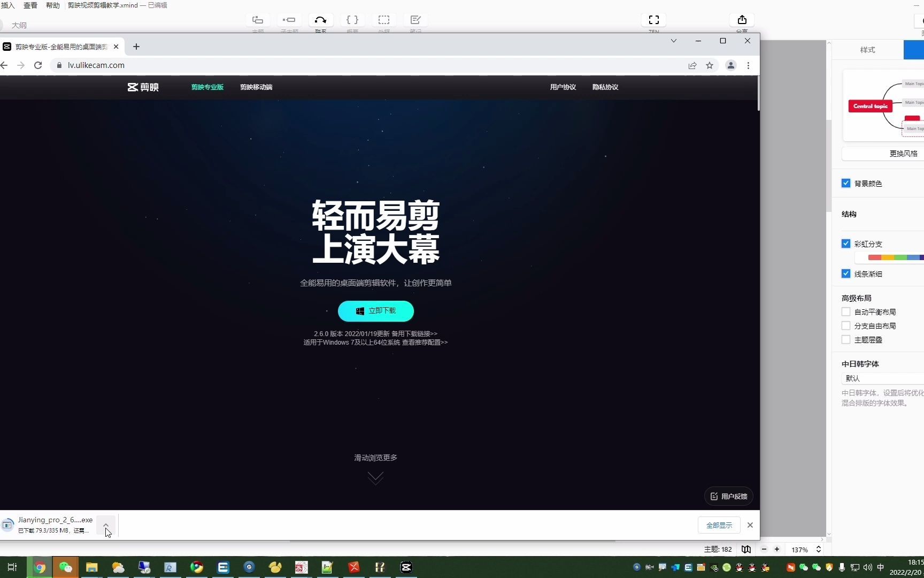The image size is (924, 578).
Task: Click the 立即下载 download button
Action: point(376,311)
